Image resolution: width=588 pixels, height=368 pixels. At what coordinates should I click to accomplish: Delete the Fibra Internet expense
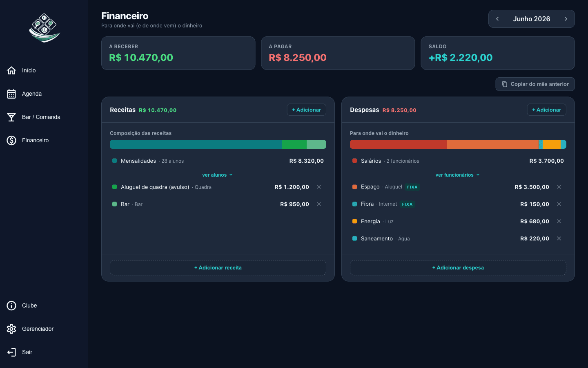point(559,204)
